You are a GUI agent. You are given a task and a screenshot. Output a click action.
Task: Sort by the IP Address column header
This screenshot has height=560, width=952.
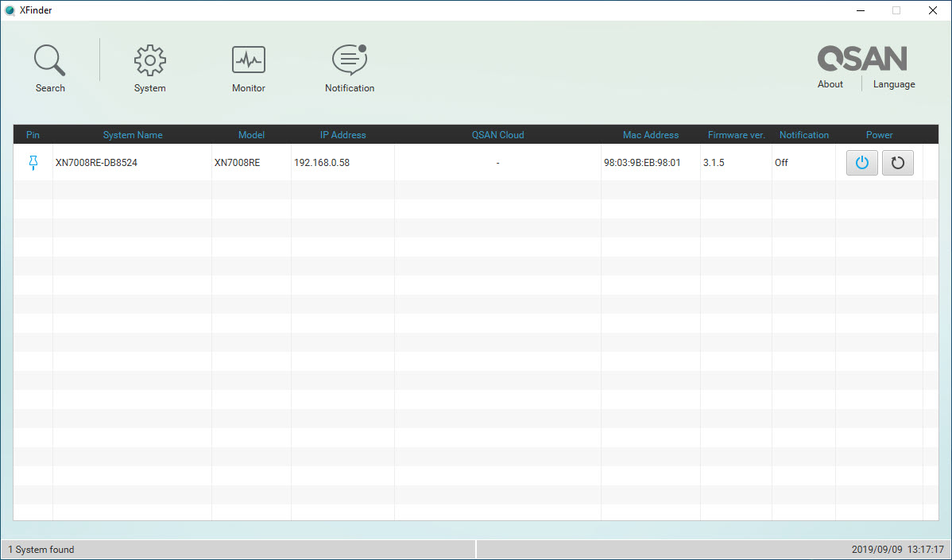click(x=343, y=135)
